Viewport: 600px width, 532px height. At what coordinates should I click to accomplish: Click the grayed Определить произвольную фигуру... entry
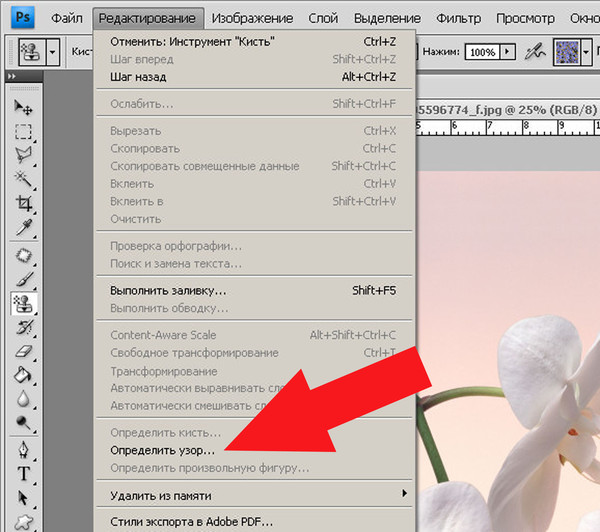pyautogui.click(x=254, y=468)
